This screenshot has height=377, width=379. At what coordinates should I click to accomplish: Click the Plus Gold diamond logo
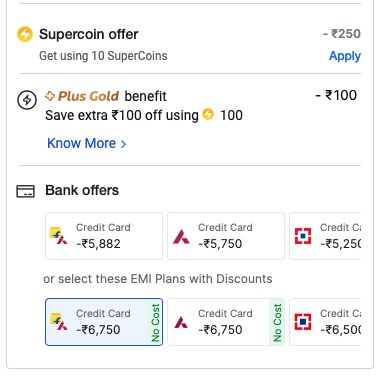[50, 96]
